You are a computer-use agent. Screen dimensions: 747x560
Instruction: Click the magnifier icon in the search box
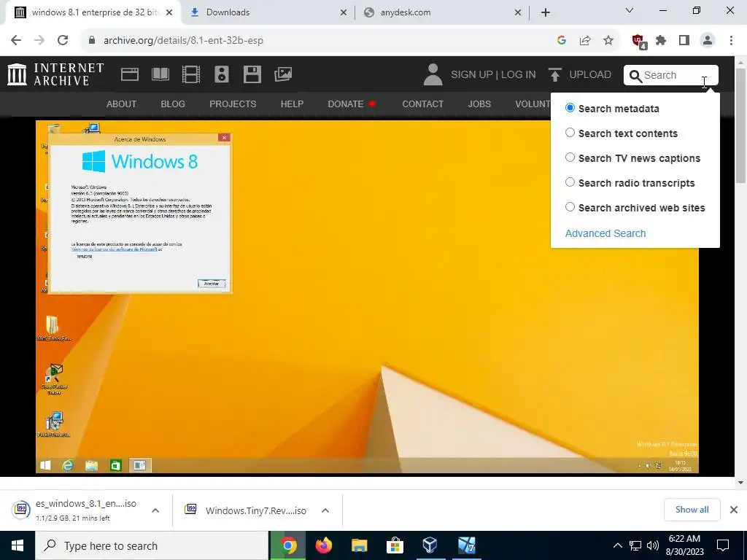635,75
